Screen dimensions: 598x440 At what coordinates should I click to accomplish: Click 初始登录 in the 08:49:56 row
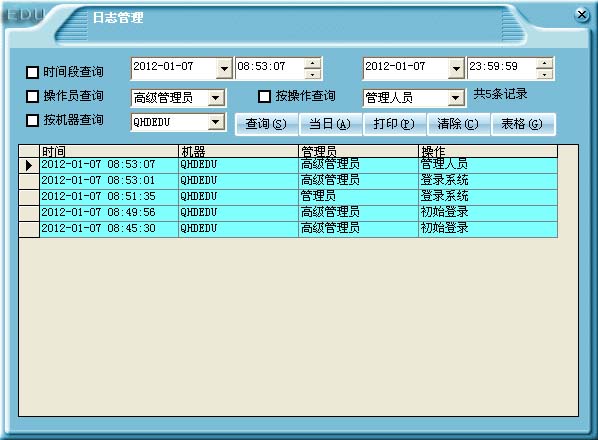click(x=444, y=212)
